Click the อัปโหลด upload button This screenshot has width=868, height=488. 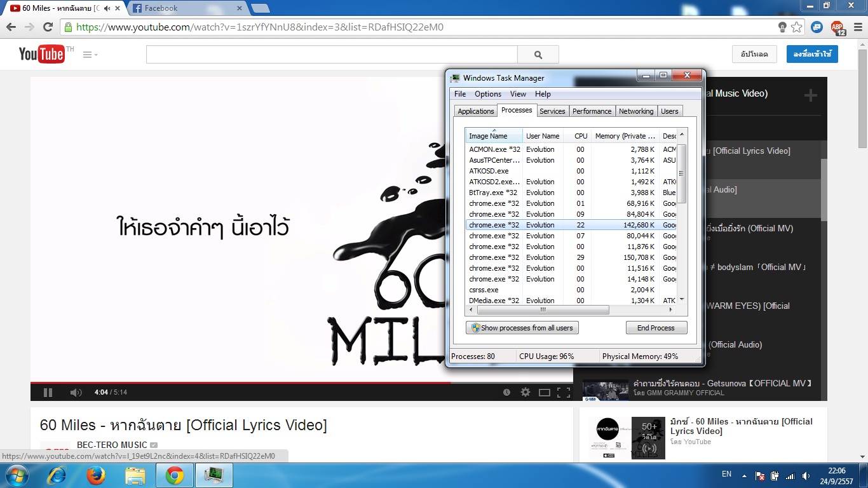(754, 54)
